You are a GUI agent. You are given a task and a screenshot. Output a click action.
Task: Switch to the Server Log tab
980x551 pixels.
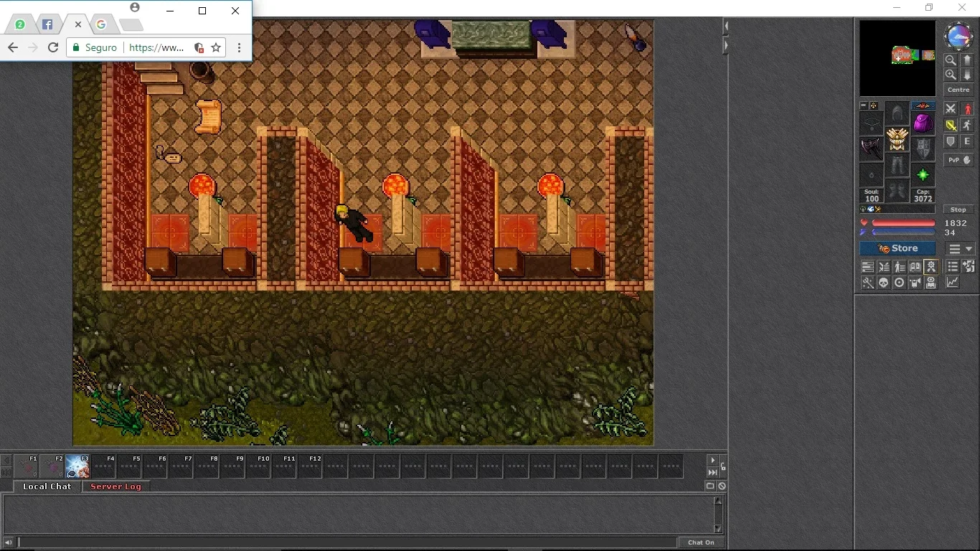pyautogui.click(x=116, y=486)
